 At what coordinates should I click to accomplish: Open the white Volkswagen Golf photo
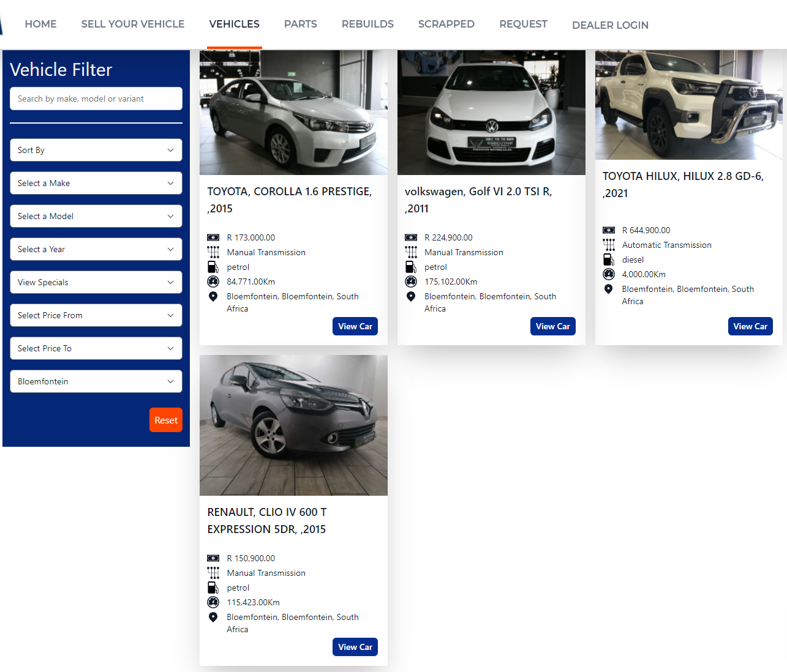coord(491,113)
